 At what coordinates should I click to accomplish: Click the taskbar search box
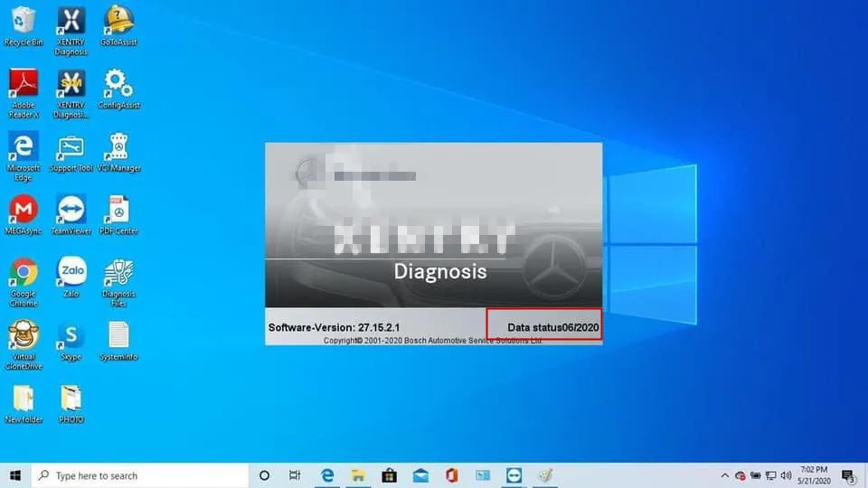[x=139, y=475]
